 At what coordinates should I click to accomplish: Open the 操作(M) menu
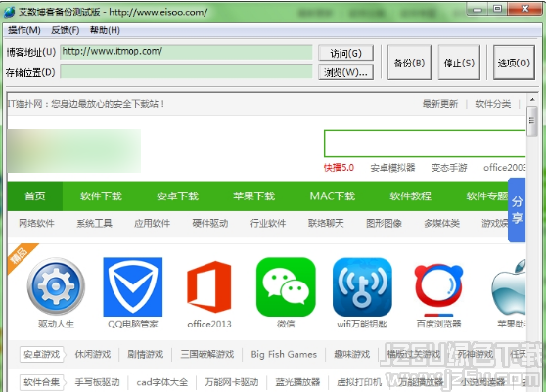click(24, 30)
